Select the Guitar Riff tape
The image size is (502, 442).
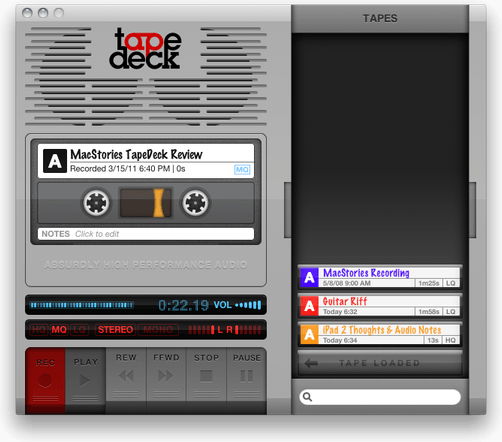coord(380,306)
